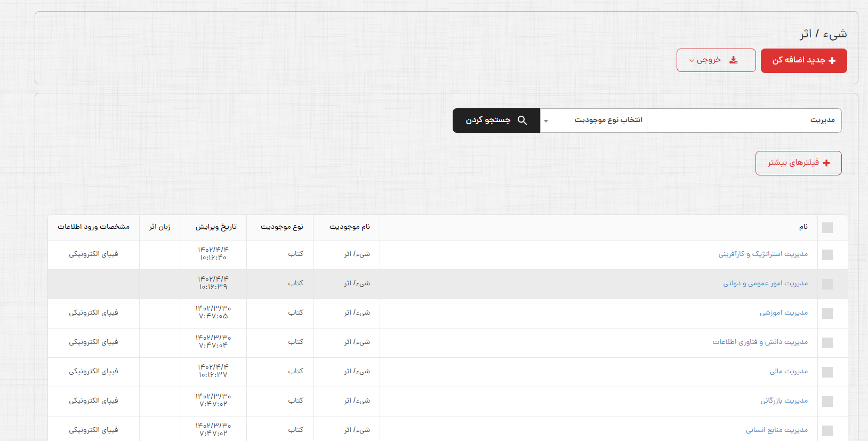Open 'مدیریت دانش و فناوری اطلاعات' entry

760,342
